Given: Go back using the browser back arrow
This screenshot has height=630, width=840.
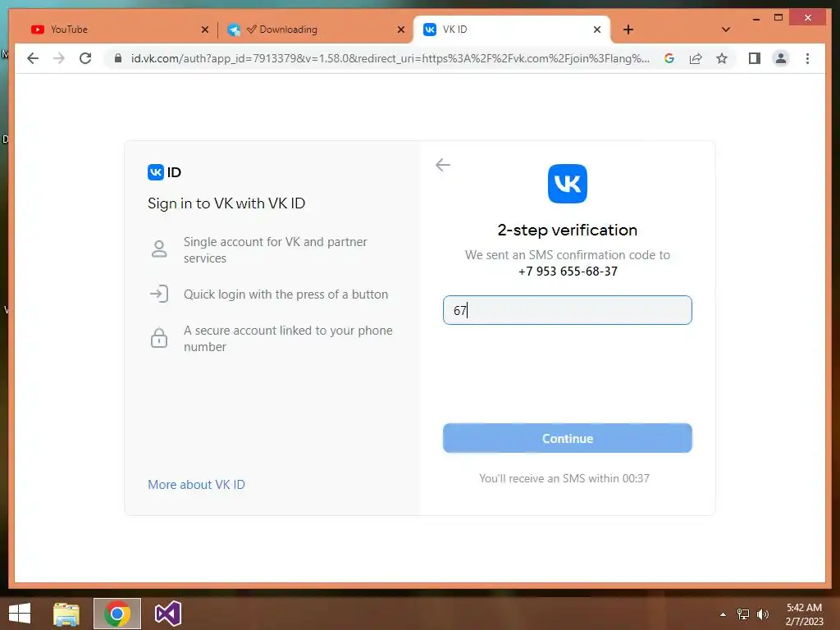Looking at the screenshot, I should 33,58.
